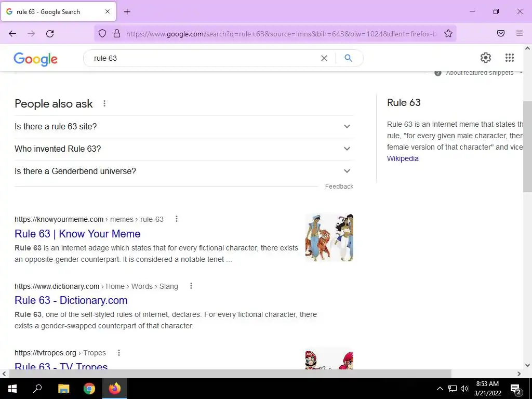Focus the Google search input field
532x399 pixels.
[204, 58]
